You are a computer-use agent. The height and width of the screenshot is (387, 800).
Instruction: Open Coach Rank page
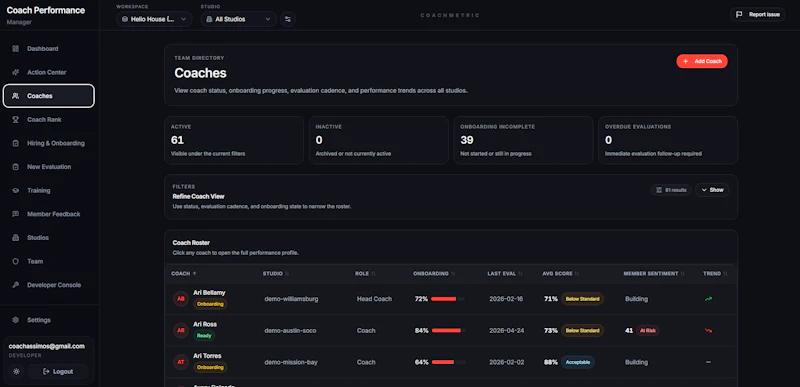tap(49, 119)
